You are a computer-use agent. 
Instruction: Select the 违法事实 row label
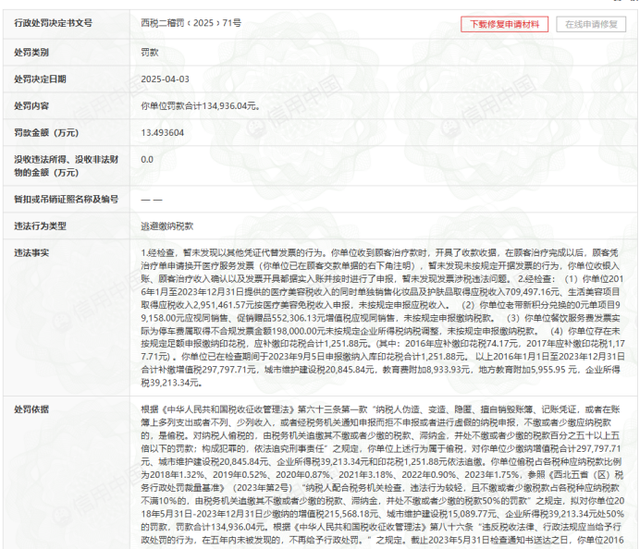pyautogui.click(x=31, y=253)
